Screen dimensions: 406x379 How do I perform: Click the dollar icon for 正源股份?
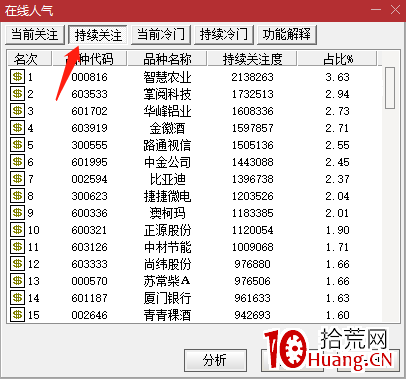click(17, 230)
